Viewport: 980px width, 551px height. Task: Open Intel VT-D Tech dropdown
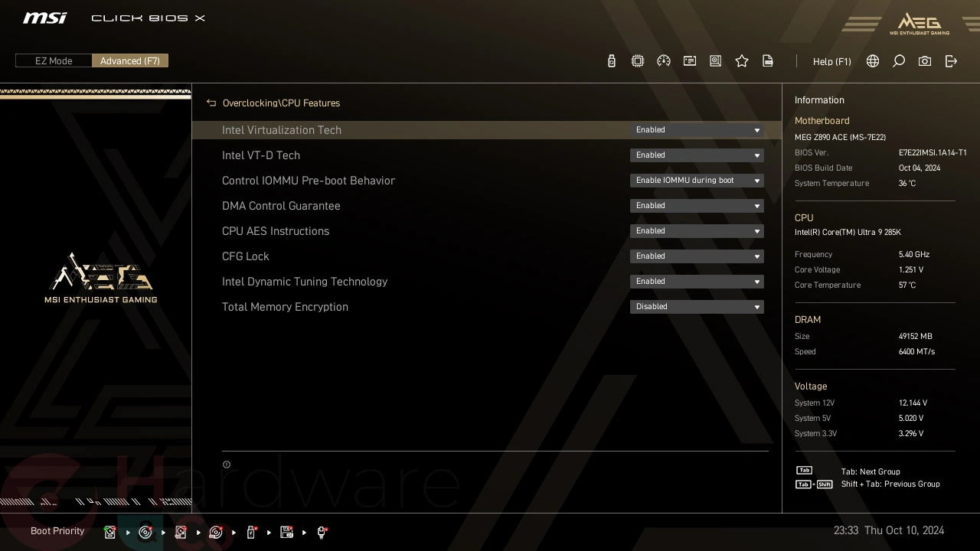click(697, 155)
